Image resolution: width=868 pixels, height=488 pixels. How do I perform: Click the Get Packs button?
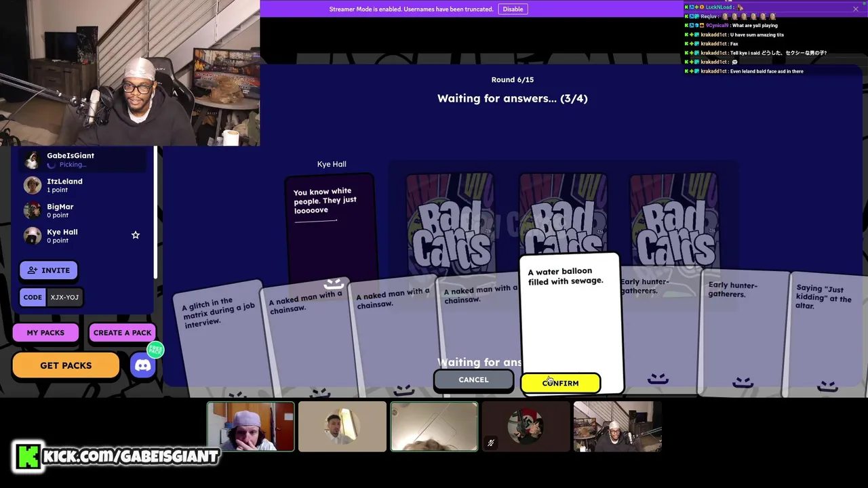click(x=66, y=365)
